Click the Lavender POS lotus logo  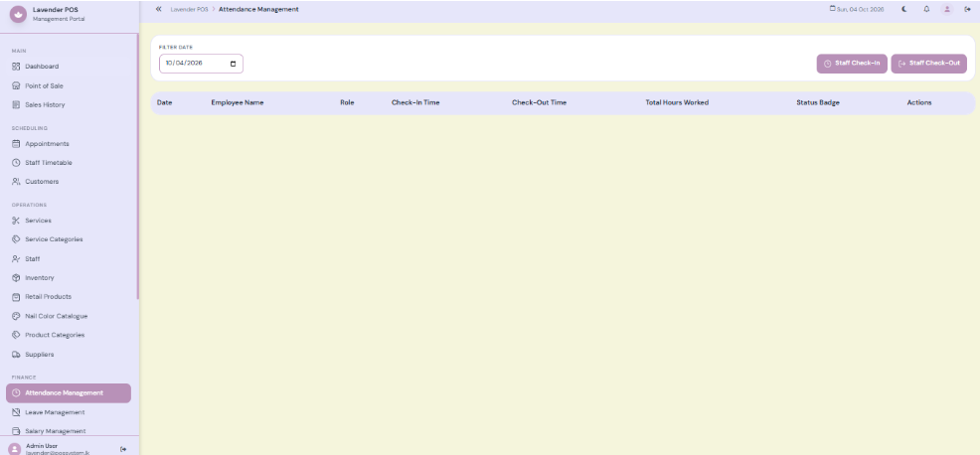click(x=18, y=14)
